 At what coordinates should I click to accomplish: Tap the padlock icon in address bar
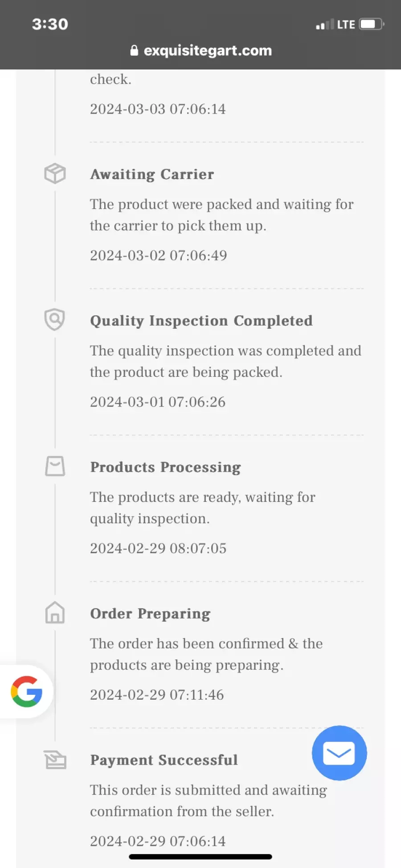click(134, 50)
